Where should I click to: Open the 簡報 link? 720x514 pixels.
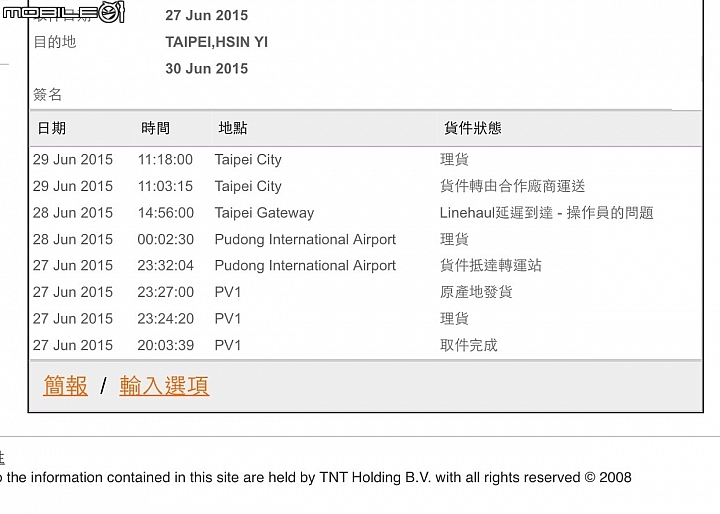point(66,385)
